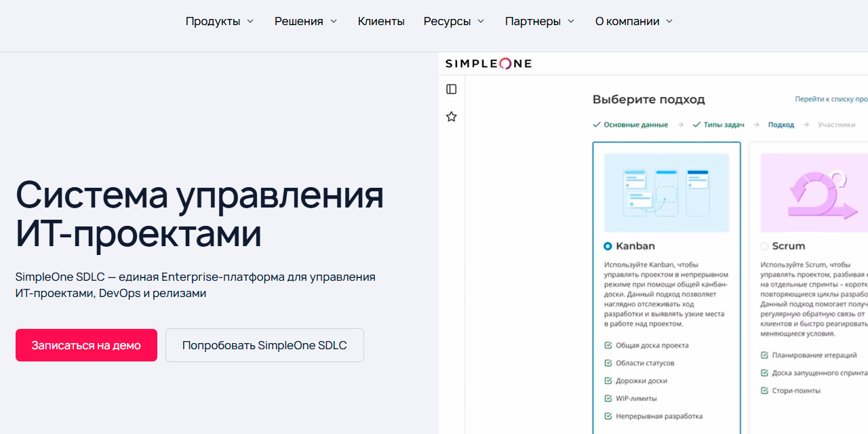Select the Scrum radio button
868x434 pixels.
765,246
